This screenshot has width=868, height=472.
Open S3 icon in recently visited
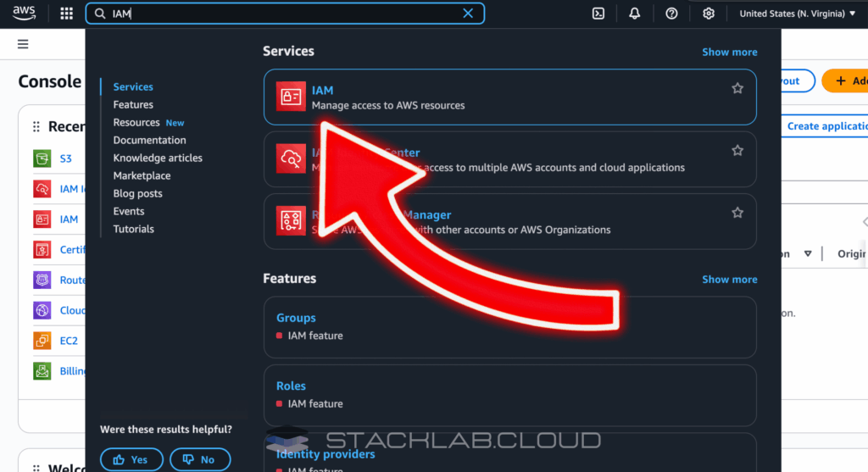point(42,158)
